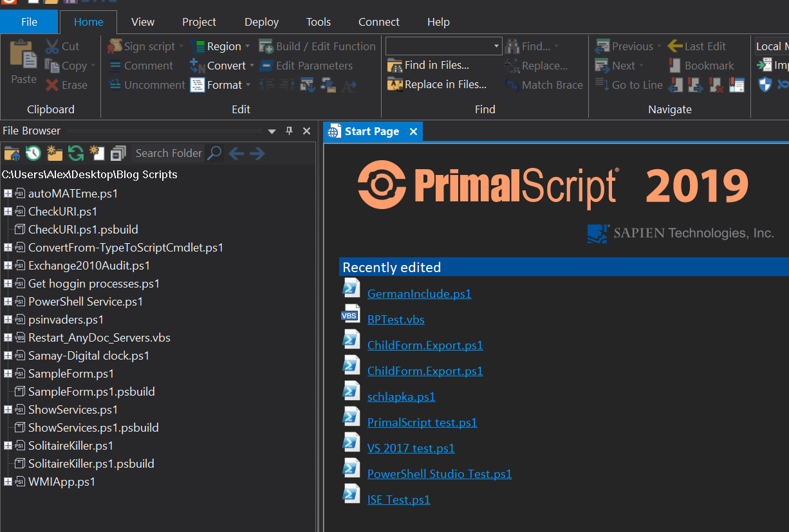Image resolution: width=789 pixels, height=532 pixels.
Task: Click the blue shield icon in the ribbon
Action: coord(765,85)
